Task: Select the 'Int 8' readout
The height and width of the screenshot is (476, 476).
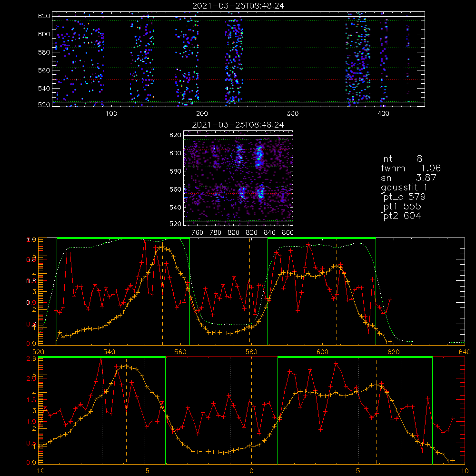Action: click(401, 159)
